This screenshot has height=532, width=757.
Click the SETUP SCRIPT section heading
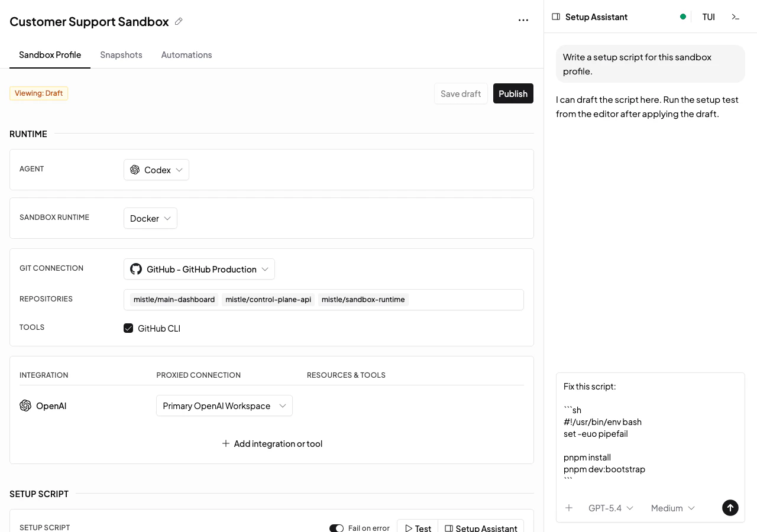tap(39, 494)
